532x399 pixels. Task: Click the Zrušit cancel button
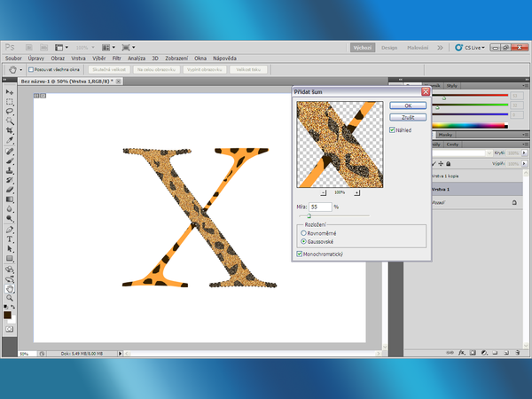[x=408, y=116]
